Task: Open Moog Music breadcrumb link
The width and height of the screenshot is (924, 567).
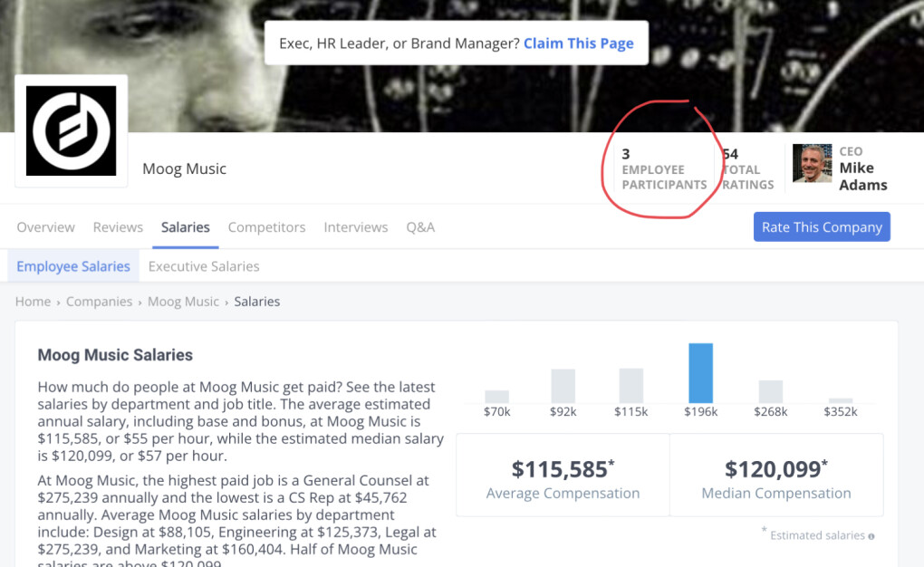Action: tap(183, 302)
